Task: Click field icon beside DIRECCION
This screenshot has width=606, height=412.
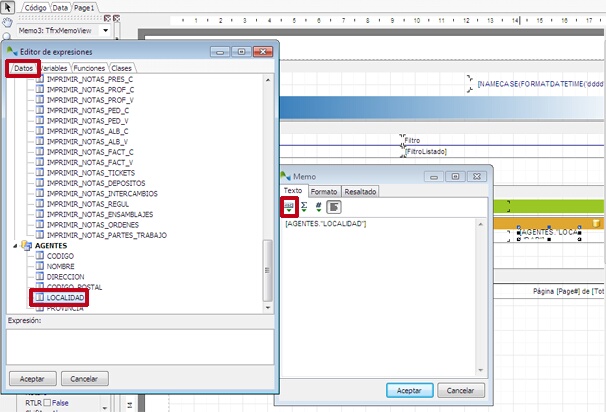Action: tap(39, 276)
